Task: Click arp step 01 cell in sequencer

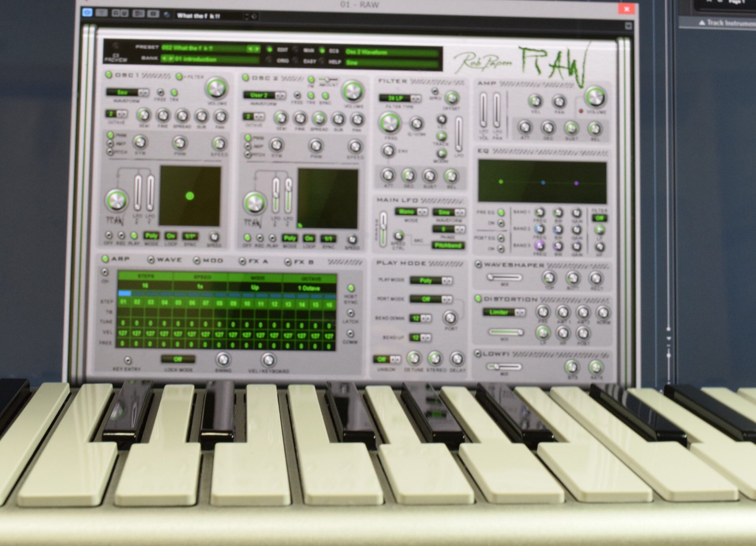Action: 123,302
